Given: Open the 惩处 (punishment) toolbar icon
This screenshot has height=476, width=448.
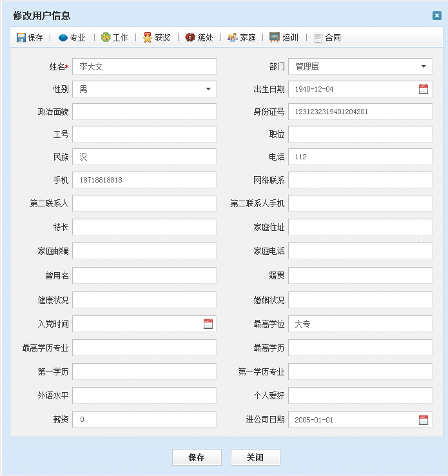Looking at the screenshot, I should (x=190, y=37).
